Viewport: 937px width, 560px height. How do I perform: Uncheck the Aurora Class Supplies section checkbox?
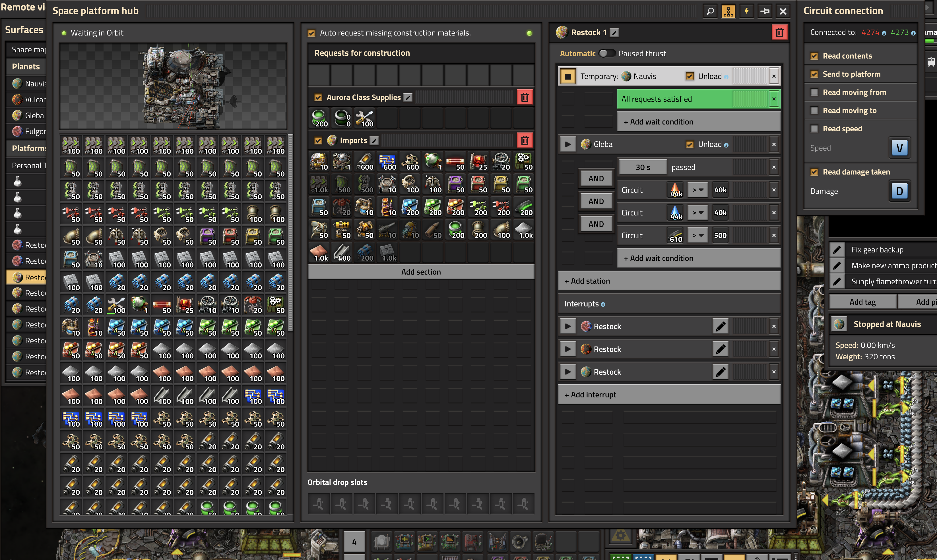tap(318, 98)
